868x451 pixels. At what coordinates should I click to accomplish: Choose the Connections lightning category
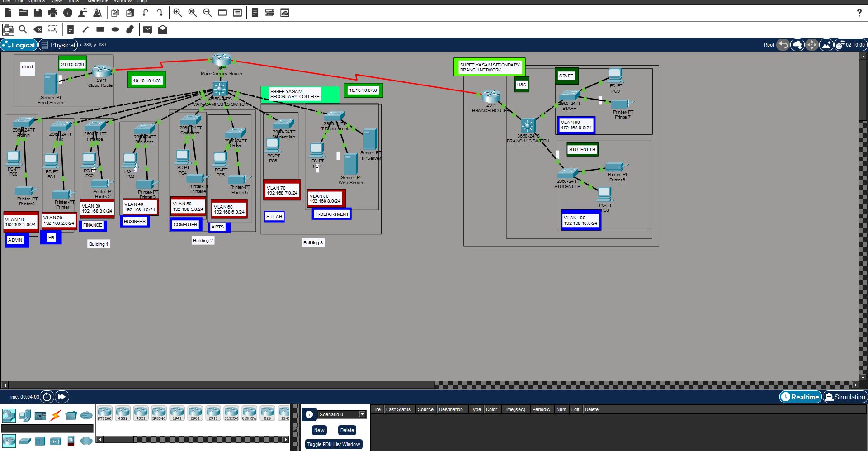click(x=56, y=415)
